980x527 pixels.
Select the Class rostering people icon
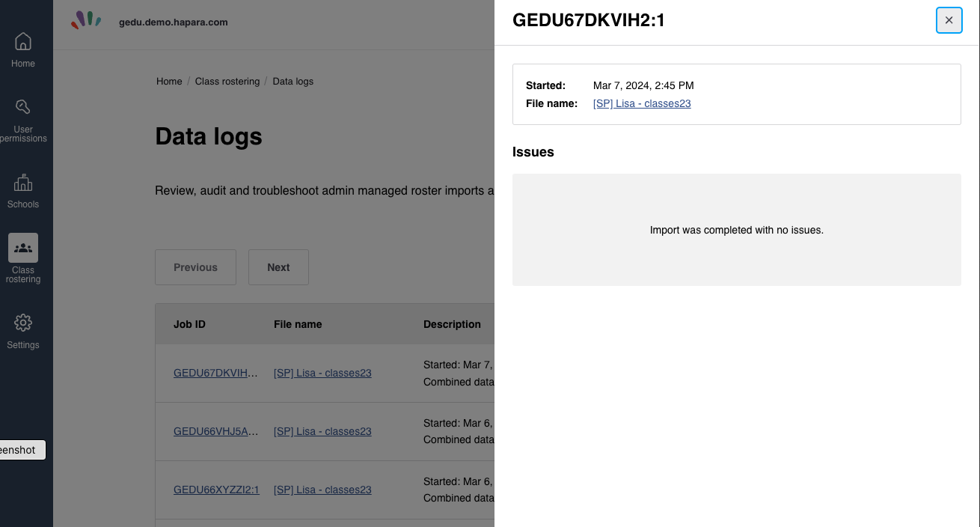[x=23, y=248]
